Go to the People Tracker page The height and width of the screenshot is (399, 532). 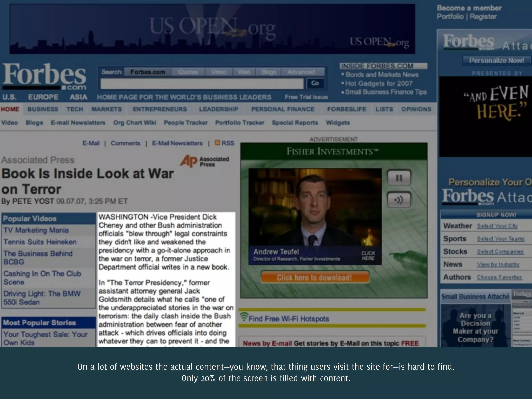(185, 123)
